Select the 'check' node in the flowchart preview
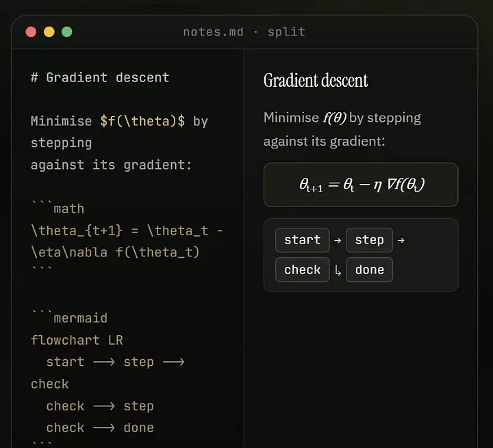The height and width of the screenshot is (448, 493). pos(303,269)
